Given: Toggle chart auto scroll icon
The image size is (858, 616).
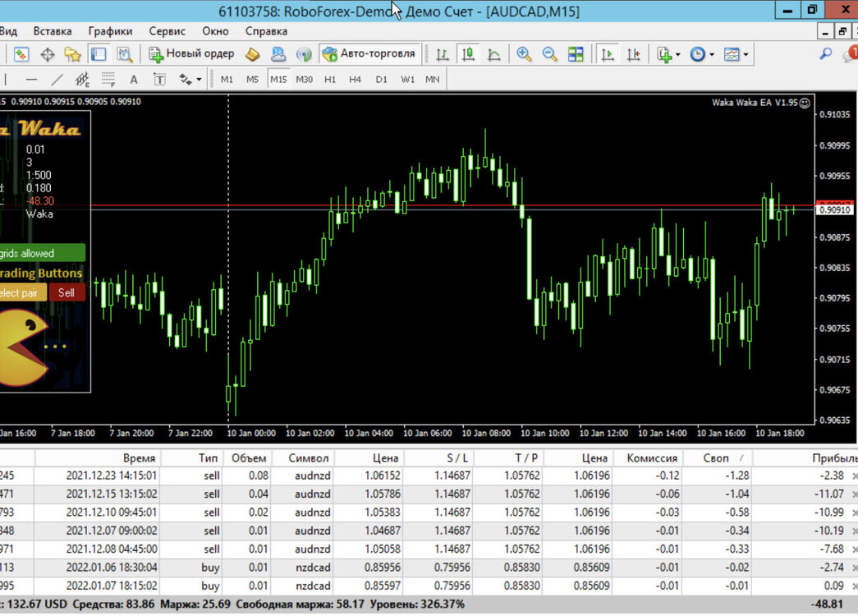Looking at the screenshot, I should pyautogui.click(x=608, y=53).
